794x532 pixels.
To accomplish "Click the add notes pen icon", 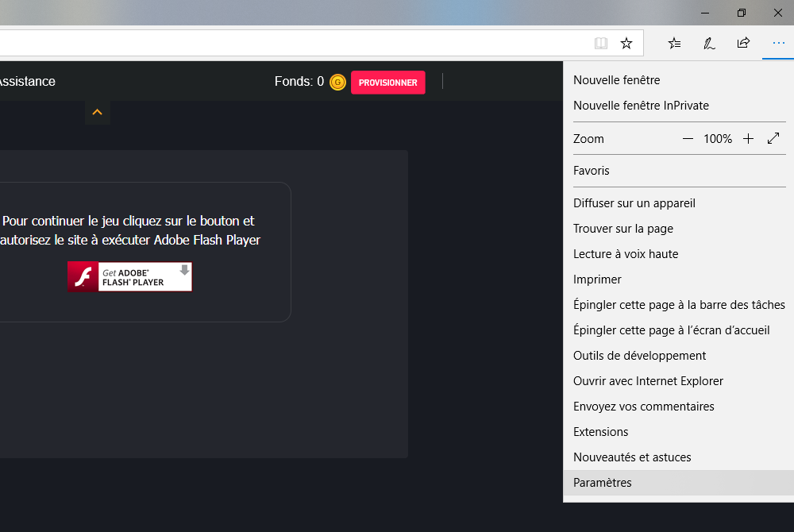I will [x=709, y=44].
